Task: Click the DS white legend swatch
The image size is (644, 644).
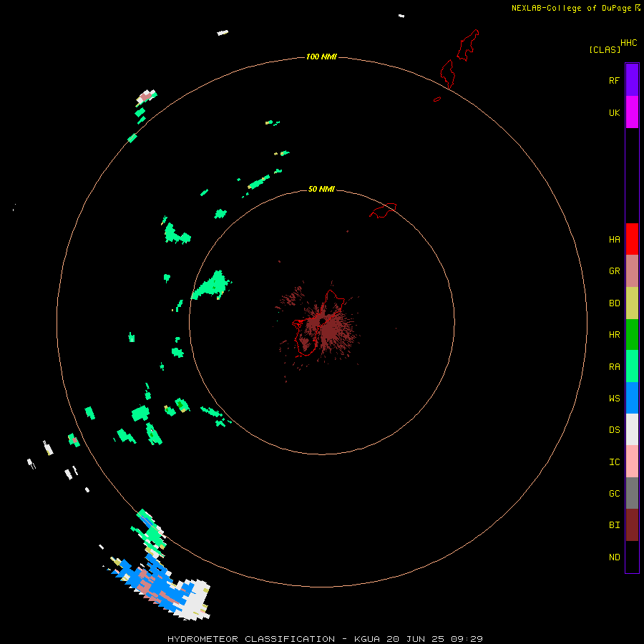Action: [632, 429]
